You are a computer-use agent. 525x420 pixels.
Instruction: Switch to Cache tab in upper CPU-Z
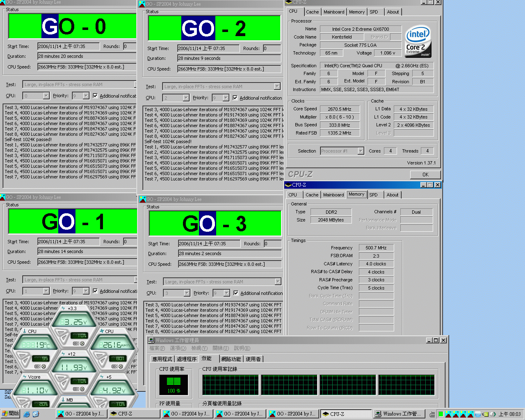(312, 12)
